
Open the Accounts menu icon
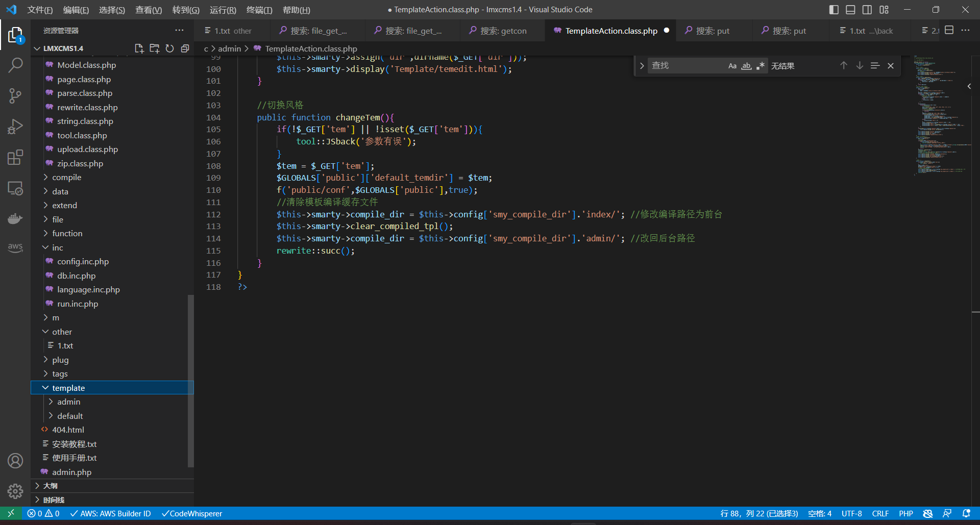[x=15, y=461]
